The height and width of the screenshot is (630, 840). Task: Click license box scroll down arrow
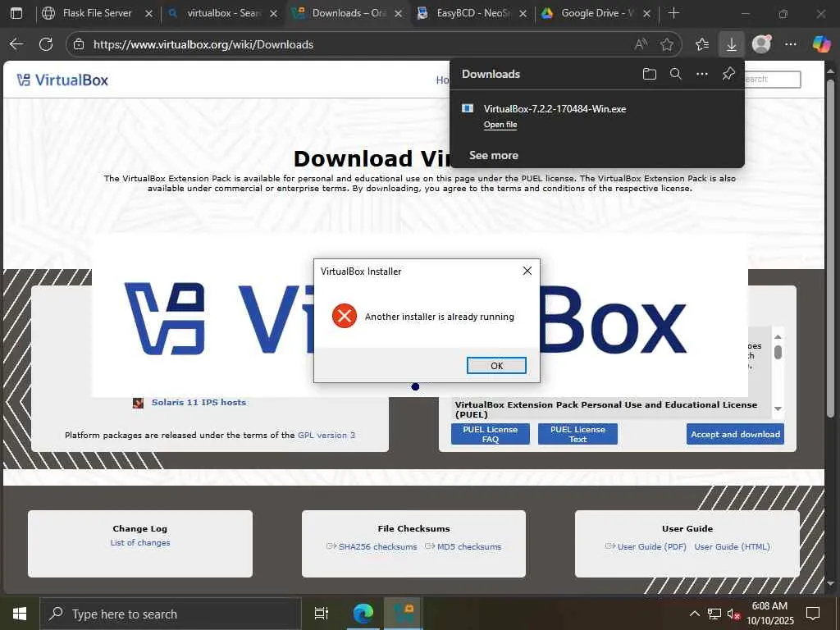[778, 409]
